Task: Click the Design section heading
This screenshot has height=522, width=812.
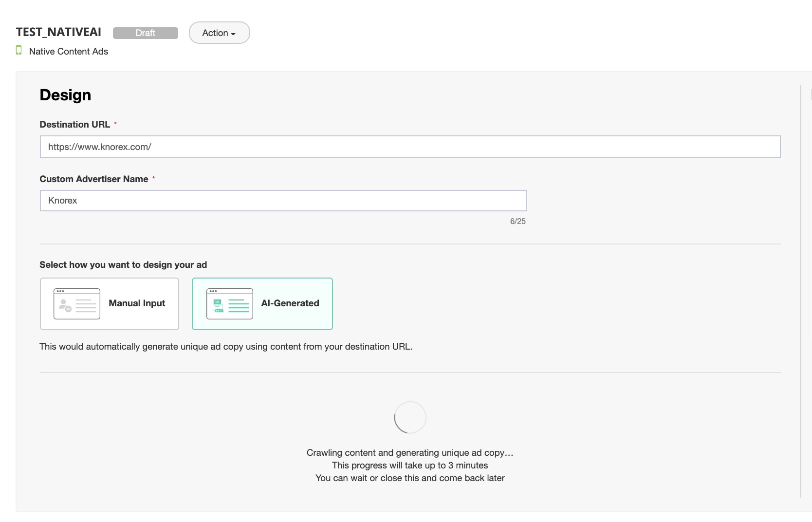Action: pyautogui.click(x=65, y=95)
